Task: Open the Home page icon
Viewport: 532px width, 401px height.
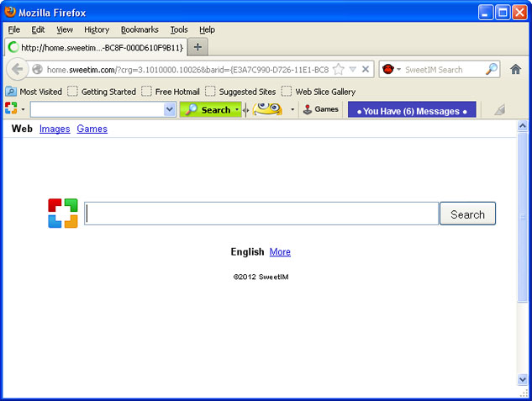Action: pyautogui.click(x=515, y=69)
